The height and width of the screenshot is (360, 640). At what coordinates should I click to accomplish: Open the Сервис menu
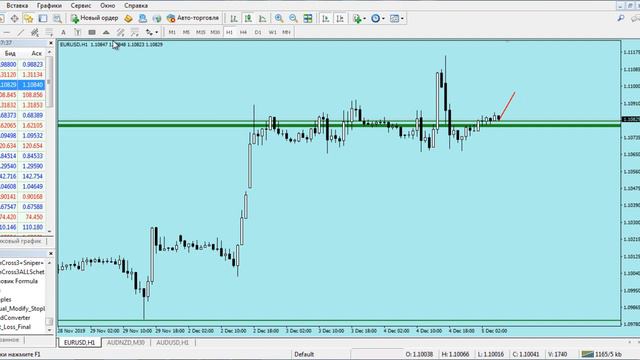pos(81,6)
